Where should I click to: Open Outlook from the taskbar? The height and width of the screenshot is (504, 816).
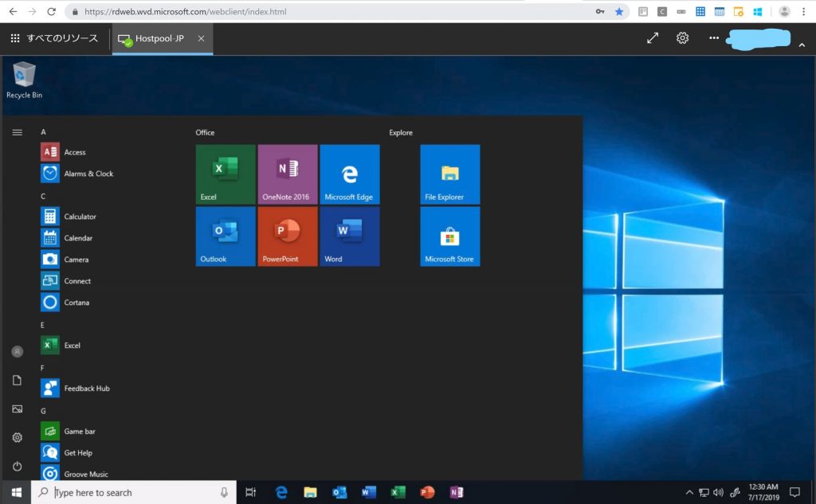click(x=339, y=492)
